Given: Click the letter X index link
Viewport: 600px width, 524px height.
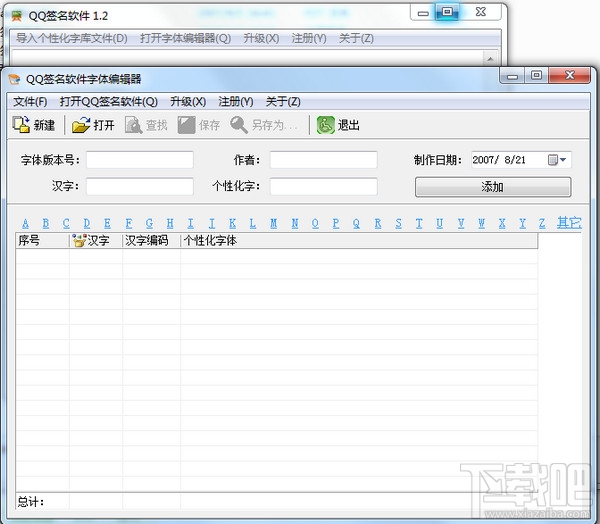Looking at the screenshot, I should pyautogui.click(x=502, y=223).
